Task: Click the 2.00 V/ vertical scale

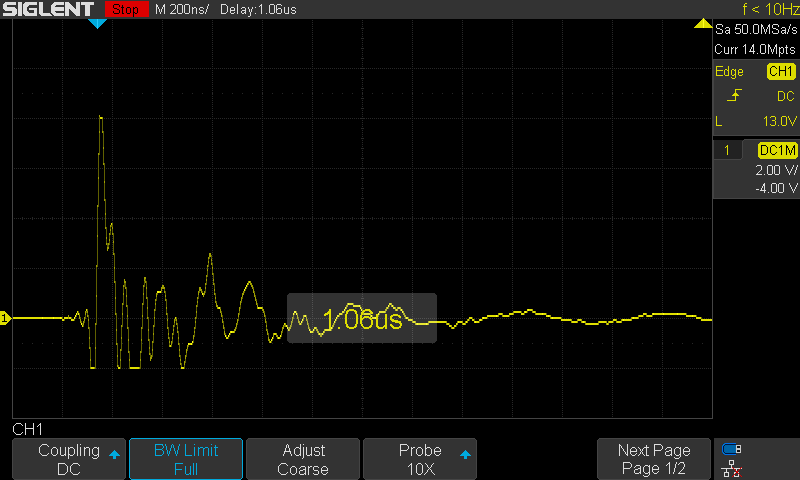Action: coord(776,170)
